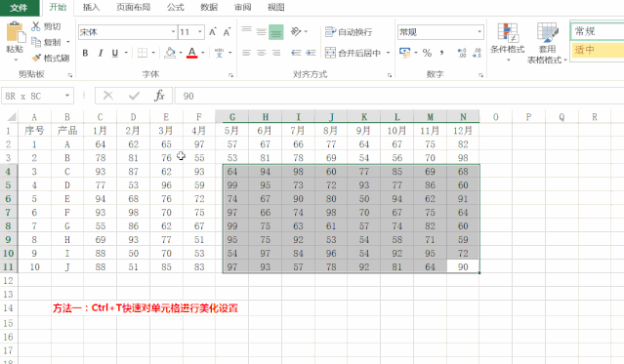624x364 pixels.
Task: Open Conditional Formatting (条件格式)
Action: [x=508, y=42]
